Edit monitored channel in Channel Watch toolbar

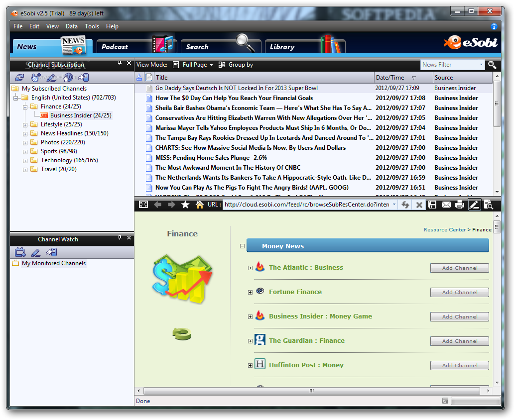pyautogui.click(x=35, y=252)
